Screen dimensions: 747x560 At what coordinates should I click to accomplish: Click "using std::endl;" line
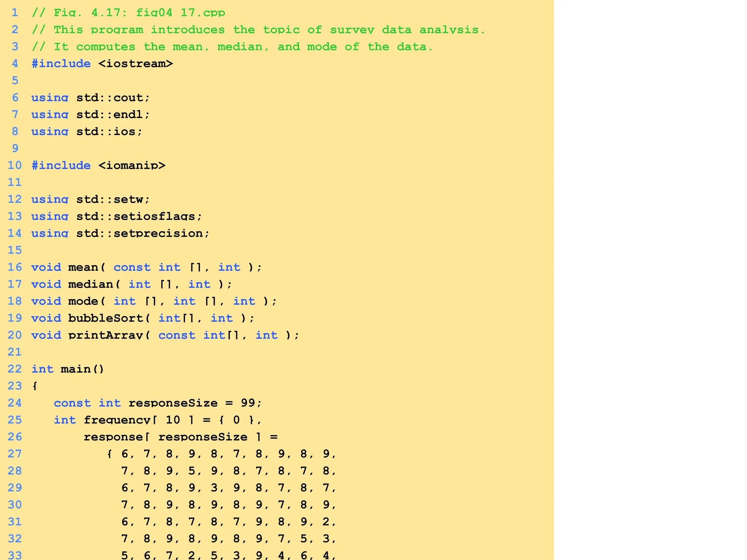[91, 114]
